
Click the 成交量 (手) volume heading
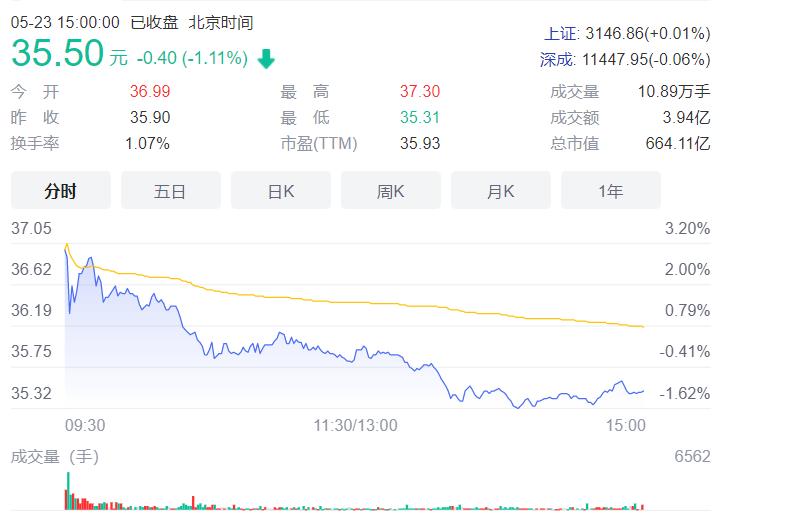tap(55, 457)
